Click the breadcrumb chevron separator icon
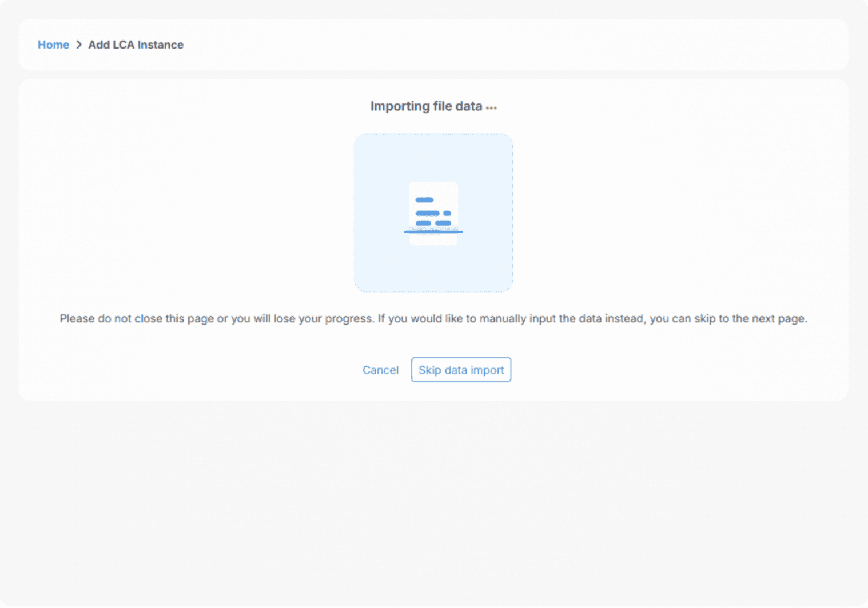This screenshot has height=608, width=868. point(79,45)
